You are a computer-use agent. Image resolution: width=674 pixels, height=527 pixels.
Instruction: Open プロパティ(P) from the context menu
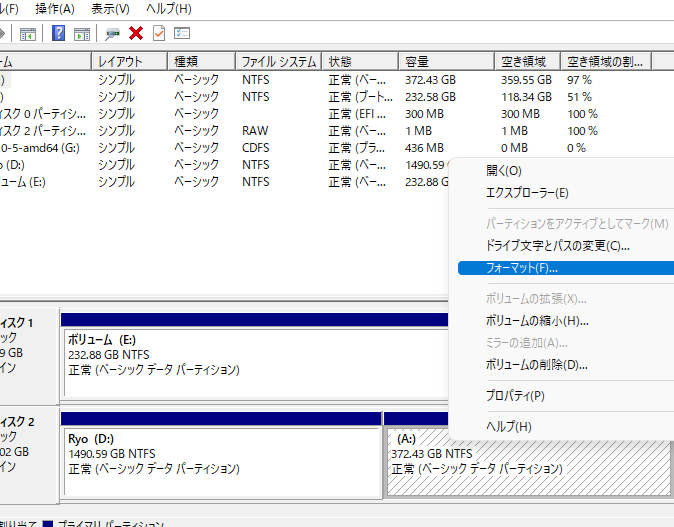pyautogui.click(x=514, y=395)
